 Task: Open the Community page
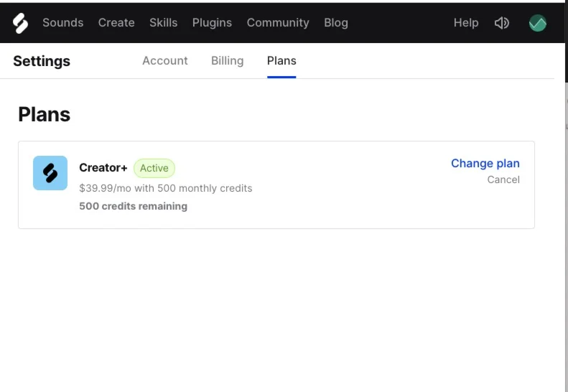point(278,23)
